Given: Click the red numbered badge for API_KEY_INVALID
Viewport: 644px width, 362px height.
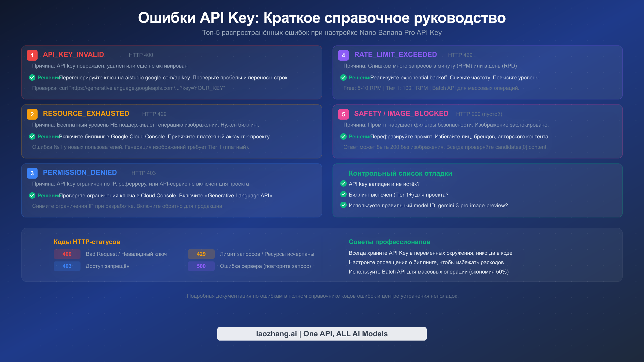Looking at the screenshot, I should pyautogui.click(x=32, y=55).
